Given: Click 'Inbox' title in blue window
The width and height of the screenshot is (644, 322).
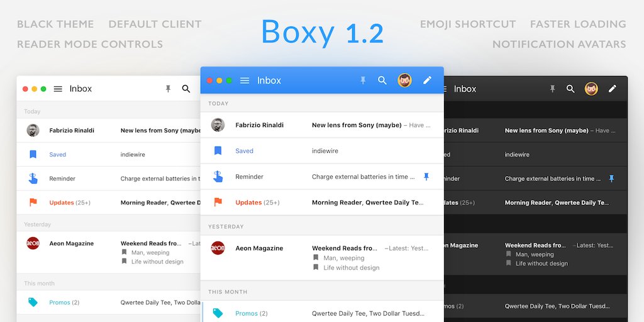Looking at the screenshot, I should click(x=269, y=80).
